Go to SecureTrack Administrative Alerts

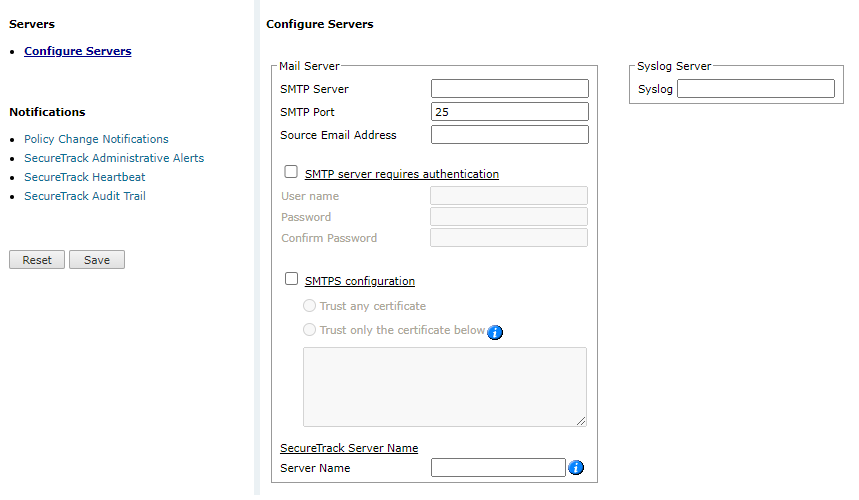pyautogui.click(x=113, y=158)
